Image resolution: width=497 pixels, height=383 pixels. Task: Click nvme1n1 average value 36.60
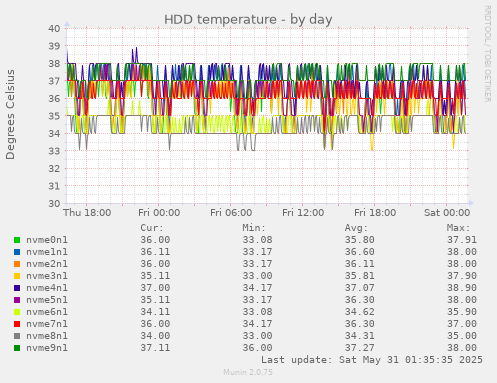point(360,252)
